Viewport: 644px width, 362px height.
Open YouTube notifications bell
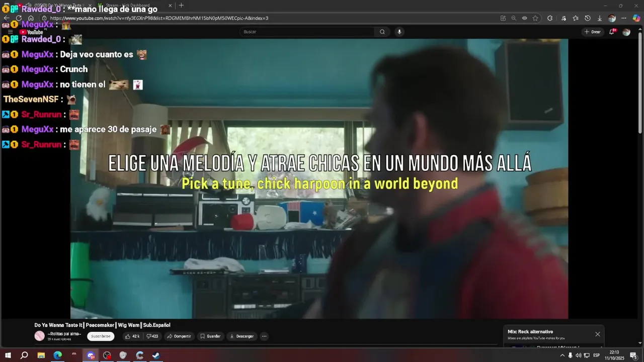coord(612,32)
